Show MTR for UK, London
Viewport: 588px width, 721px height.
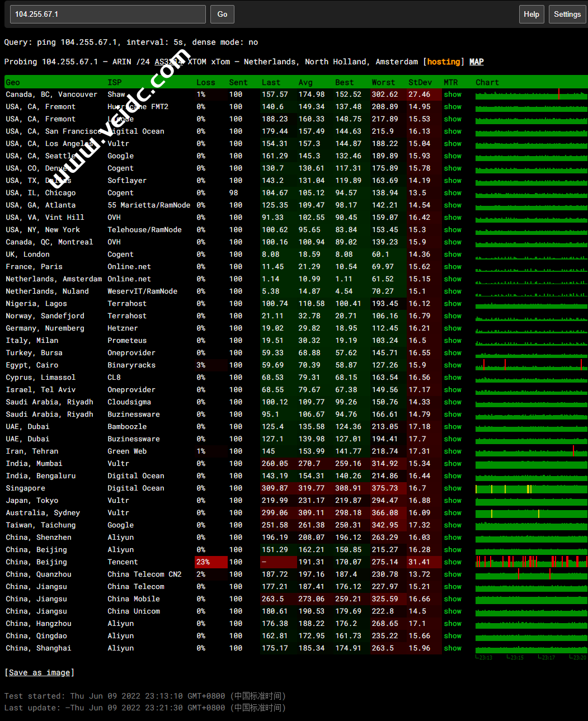coord(453,255)
